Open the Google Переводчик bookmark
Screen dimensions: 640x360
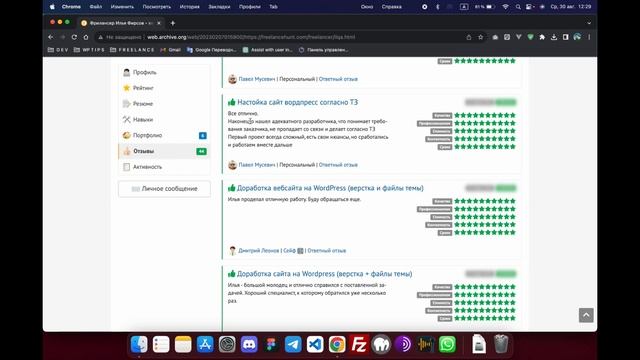(211, 50)
